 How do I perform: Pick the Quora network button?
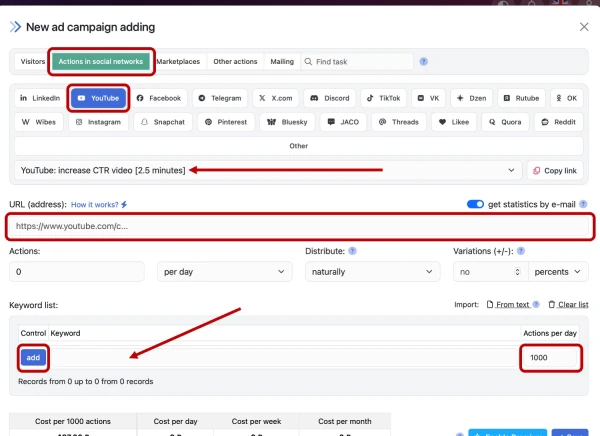coord(505,122)
